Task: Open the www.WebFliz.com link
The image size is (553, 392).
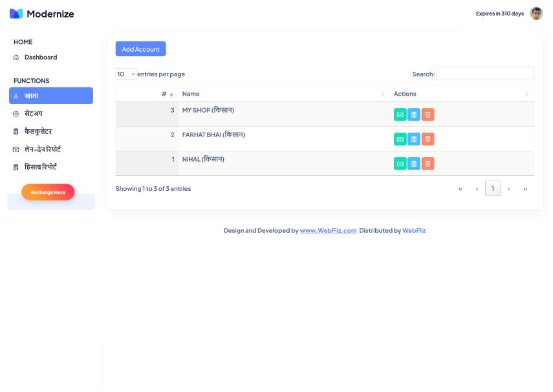Action: coord(328,231)
